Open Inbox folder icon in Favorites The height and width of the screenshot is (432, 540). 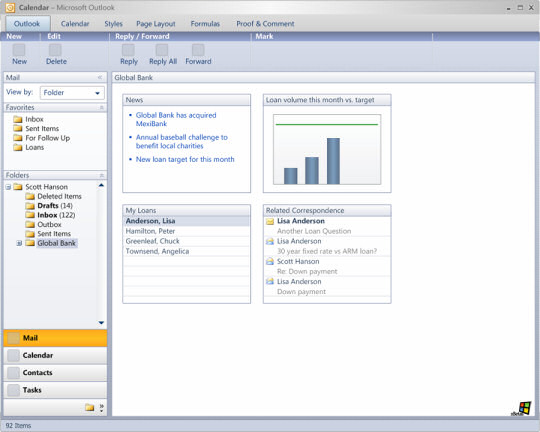(x=18, y=119)
